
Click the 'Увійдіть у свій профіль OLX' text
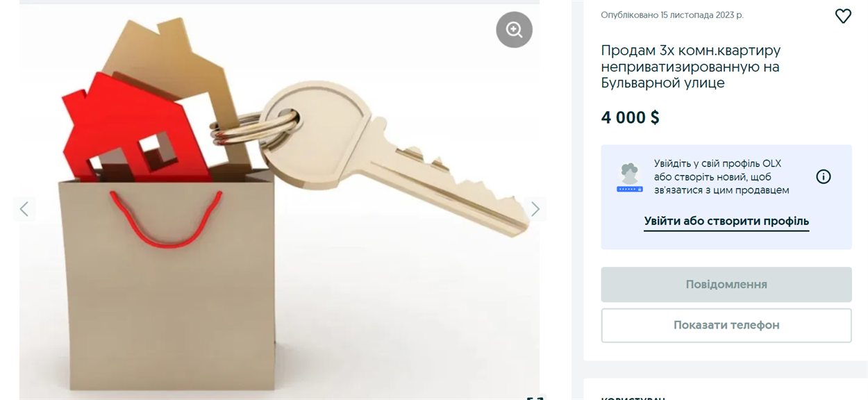(717, 164)
